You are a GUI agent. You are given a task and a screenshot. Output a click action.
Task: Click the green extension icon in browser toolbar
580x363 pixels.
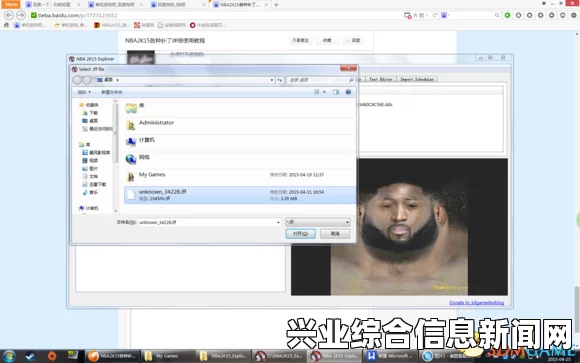coord(508,15)
